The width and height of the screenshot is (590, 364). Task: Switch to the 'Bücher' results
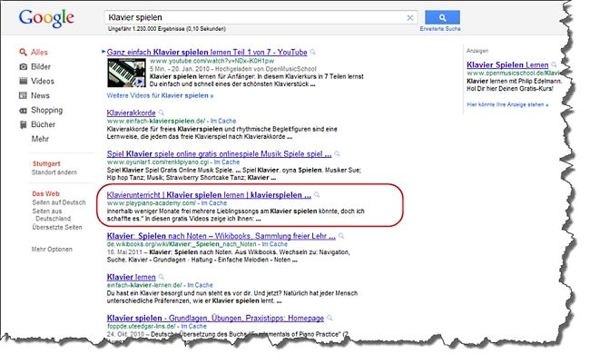pos(43,124)
